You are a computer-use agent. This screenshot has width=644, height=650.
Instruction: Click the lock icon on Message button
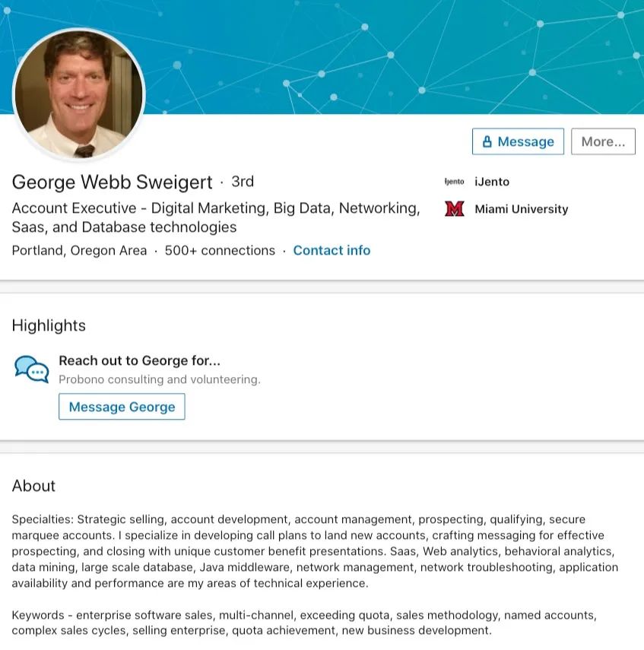click(x=487, y=141)
